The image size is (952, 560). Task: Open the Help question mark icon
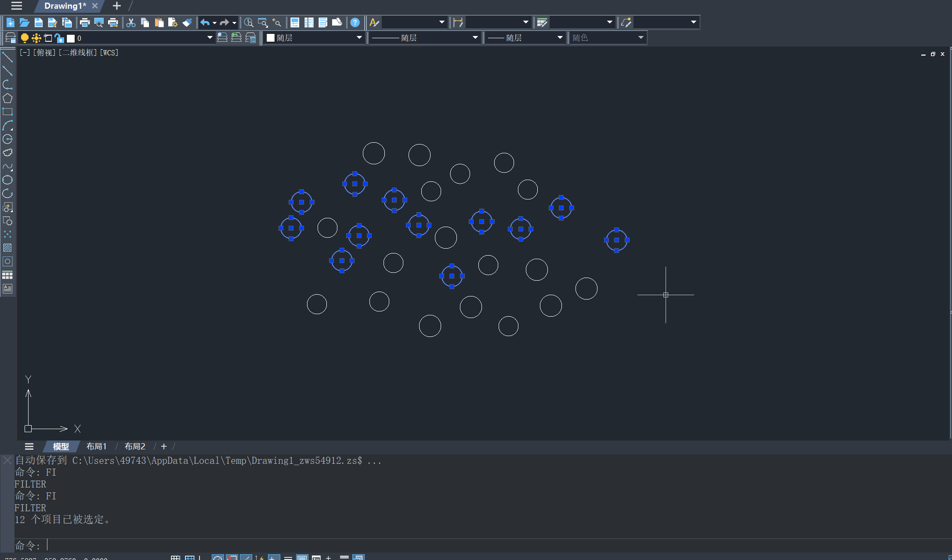coord(355,22)
